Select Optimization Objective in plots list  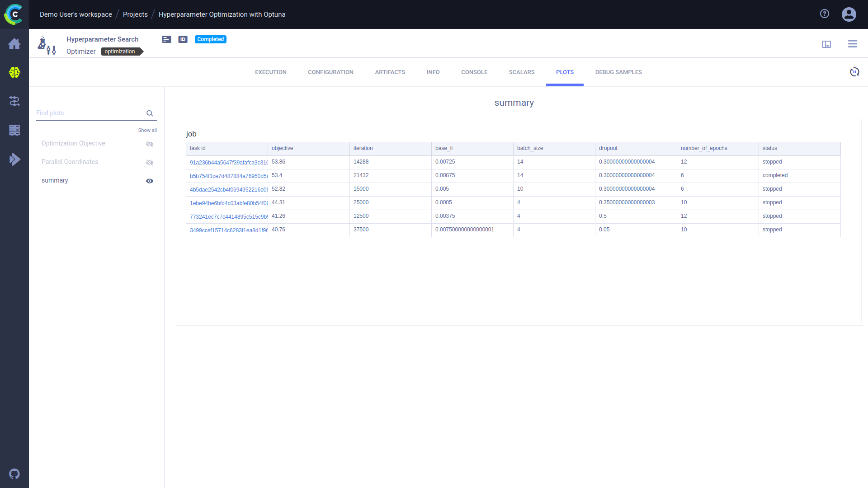pos(73,143)
